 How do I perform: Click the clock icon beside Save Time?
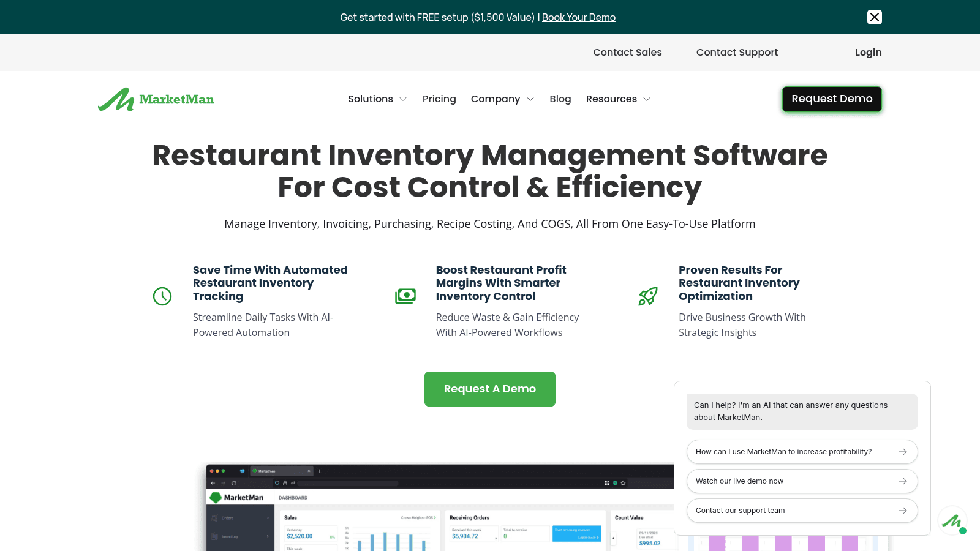click(x=162, y=296)
